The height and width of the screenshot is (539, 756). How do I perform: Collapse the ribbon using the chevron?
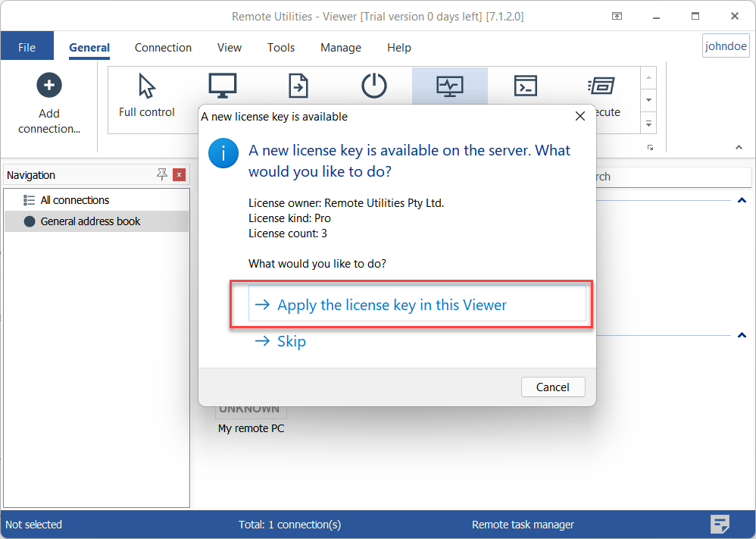(739, 147)
